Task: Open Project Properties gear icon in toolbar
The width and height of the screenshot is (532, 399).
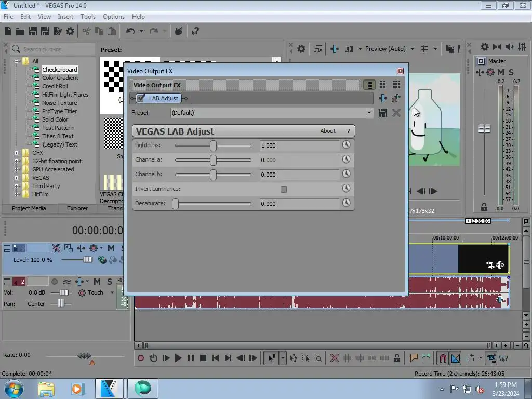Action: [70, 31]
